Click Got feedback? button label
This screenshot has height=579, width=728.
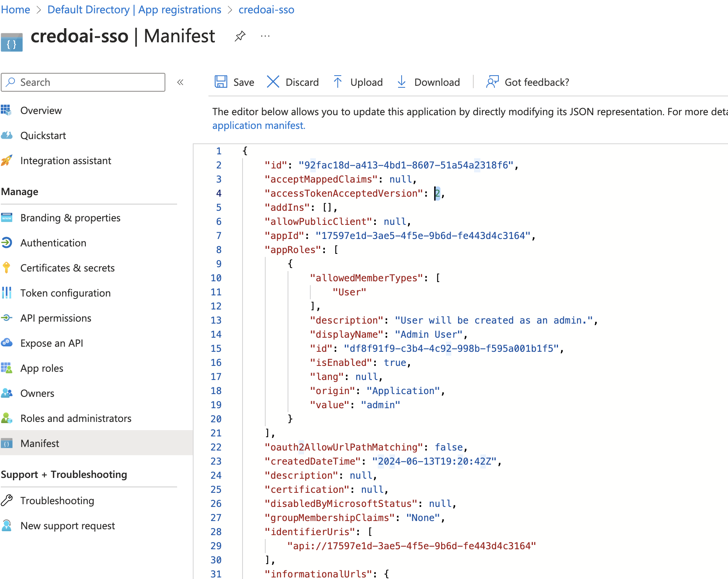point(537,82)
